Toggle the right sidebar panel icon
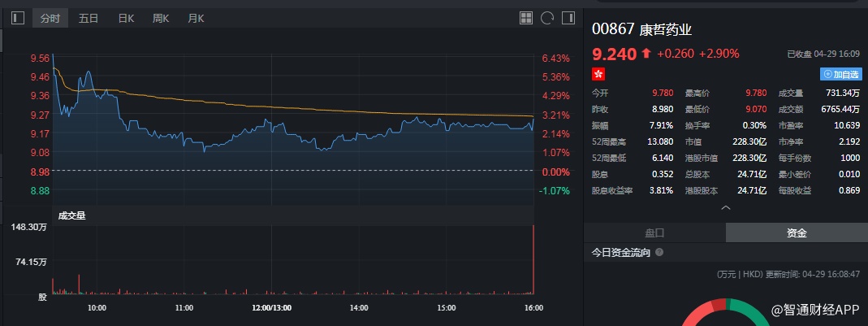 [568, 18]
